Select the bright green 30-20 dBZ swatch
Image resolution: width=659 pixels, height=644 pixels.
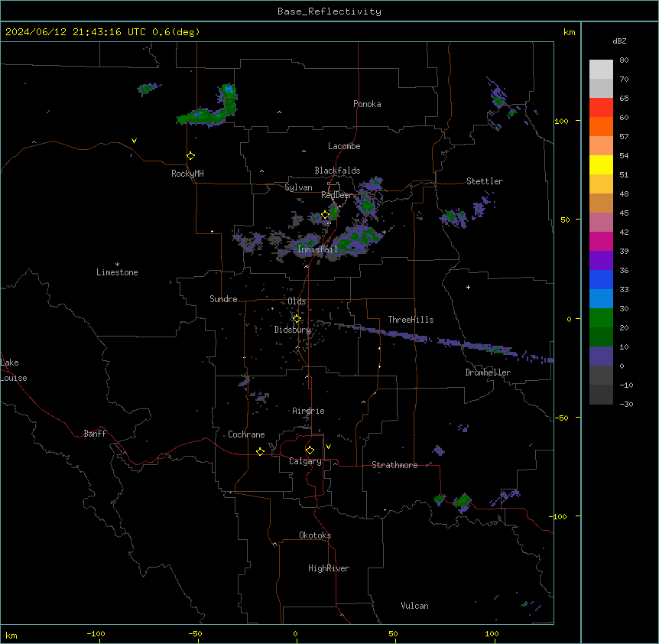point(601,318)
